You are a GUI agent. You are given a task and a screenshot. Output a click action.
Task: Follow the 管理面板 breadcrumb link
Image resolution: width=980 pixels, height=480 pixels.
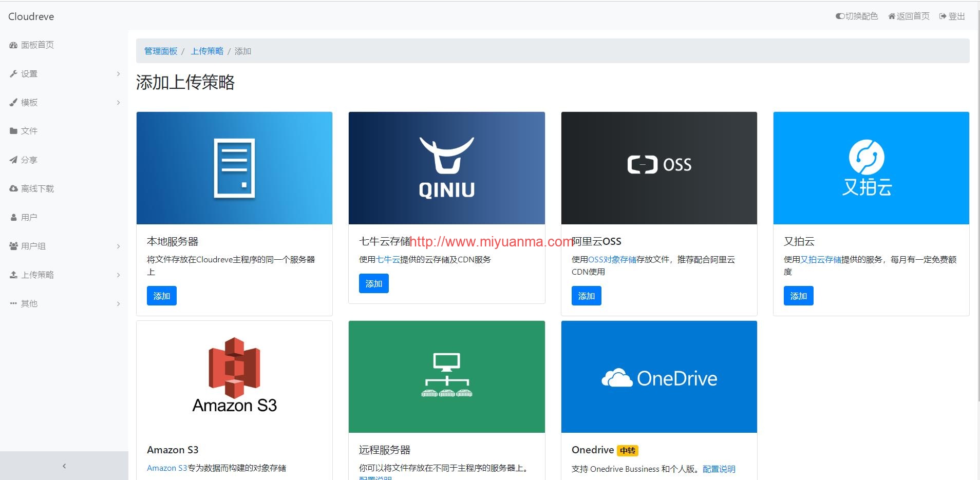161,51
